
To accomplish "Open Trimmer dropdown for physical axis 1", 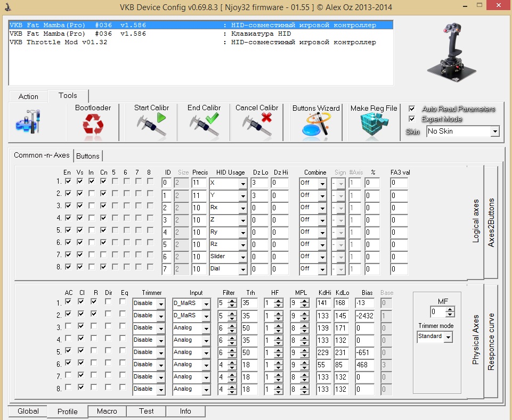I will (149, 303).
